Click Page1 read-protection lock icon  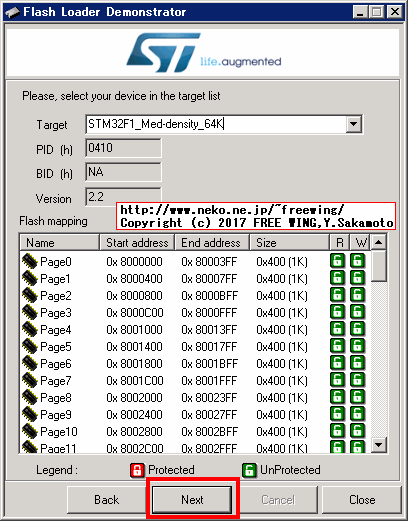coord(337,278)
